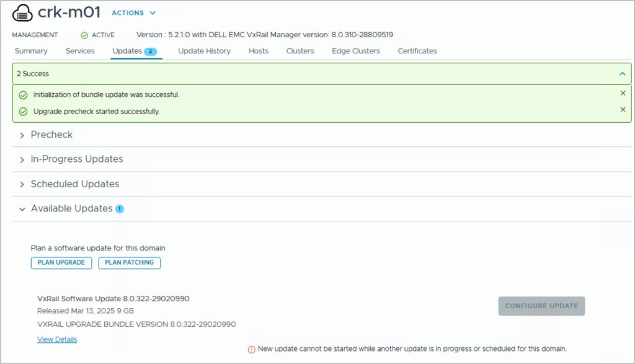Image resolution: width=635 pixels, height=364 pixels.
Task: Expand the In-Progress Updates section
Action: (22, 159)
